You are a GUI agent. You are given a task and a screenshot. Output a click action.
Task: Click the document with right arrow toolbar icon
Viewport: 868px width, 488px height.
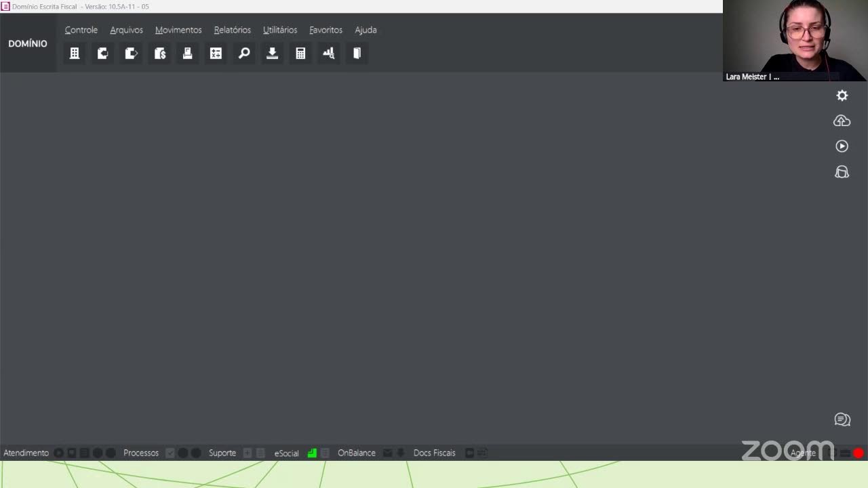(x=131, y=53)
